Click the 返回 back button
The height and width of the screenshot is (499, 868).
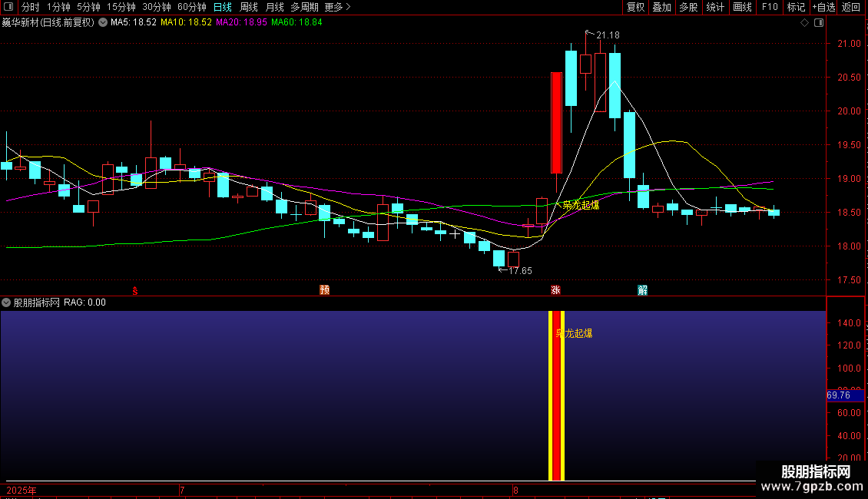[851, 7]
